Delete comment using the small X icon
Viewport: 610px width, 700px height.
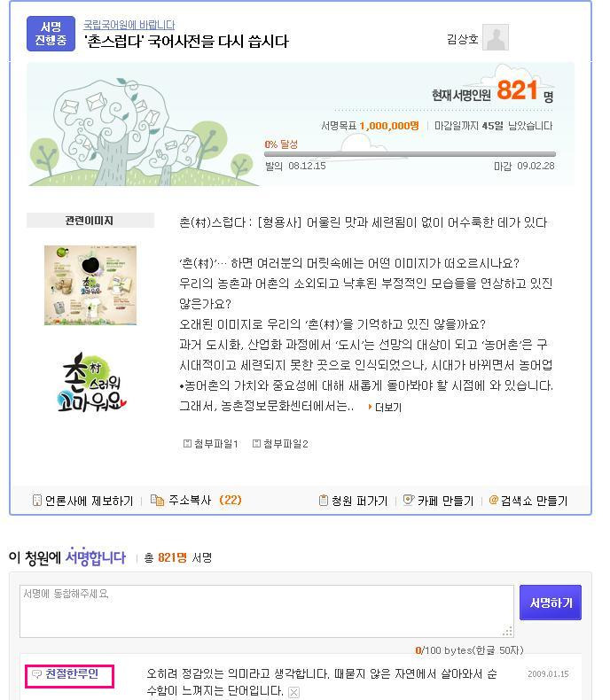click(293, 692)
